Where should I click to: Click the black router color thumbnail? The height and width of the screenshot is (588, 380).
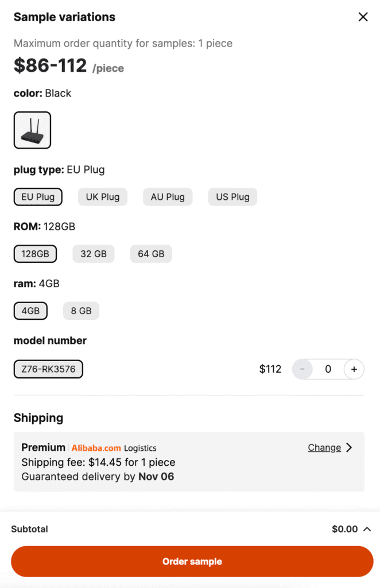coord(32,130)
